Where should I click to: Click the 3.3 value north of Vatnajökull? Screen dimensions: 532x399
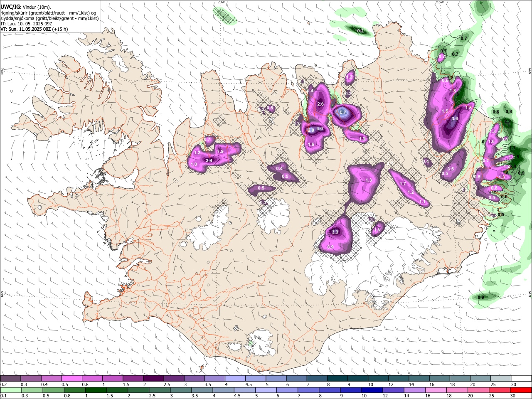(x=335, y=232)
